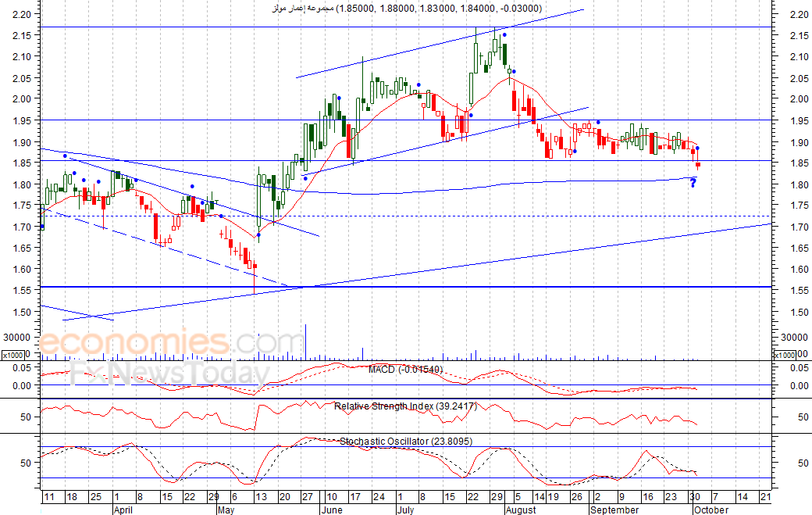This screenshot has height=515, width=812.
Task: Click the 1.55 price on the left axis
Action: tap(22, 291)
